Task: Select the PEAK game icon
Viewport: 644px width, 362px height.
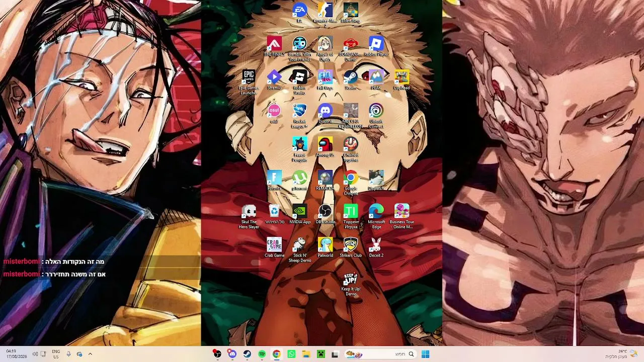Action: [376, 80]
